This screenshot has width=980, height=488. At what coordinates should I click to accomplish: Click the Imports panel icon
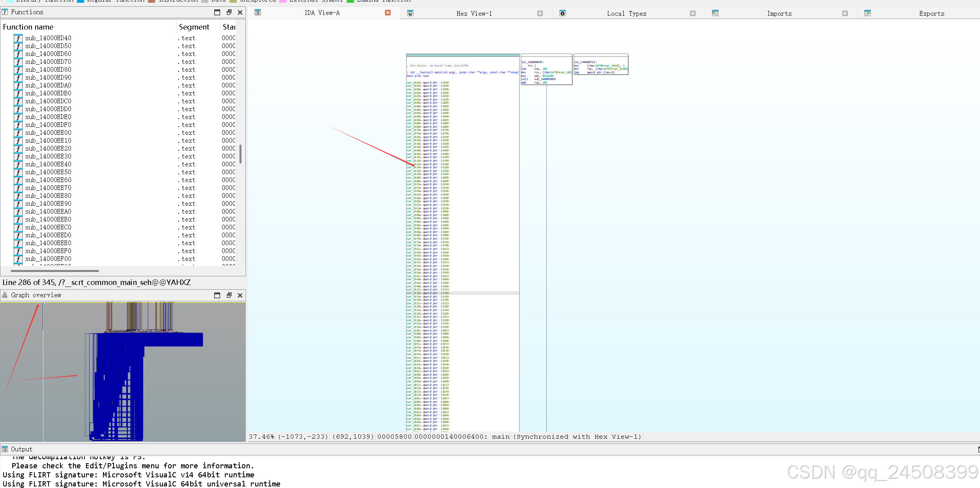click(x=715, y=13)
